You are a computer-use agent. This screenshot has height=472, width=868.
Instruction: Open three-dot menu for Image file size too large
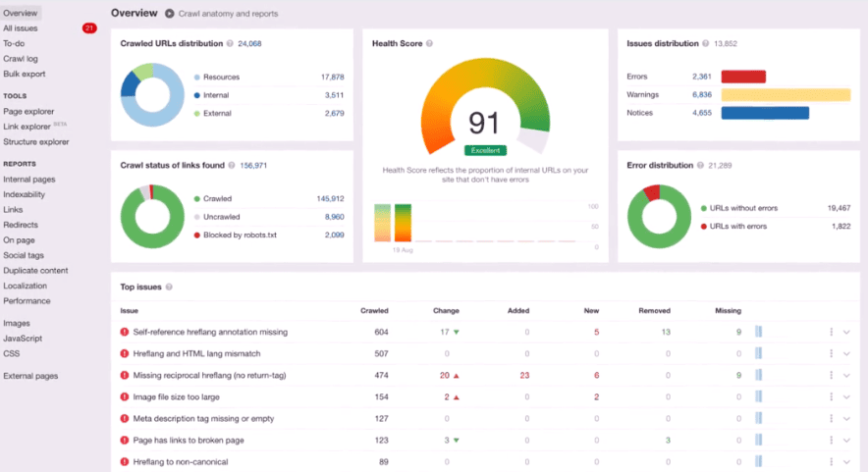(x=831, y=396)
